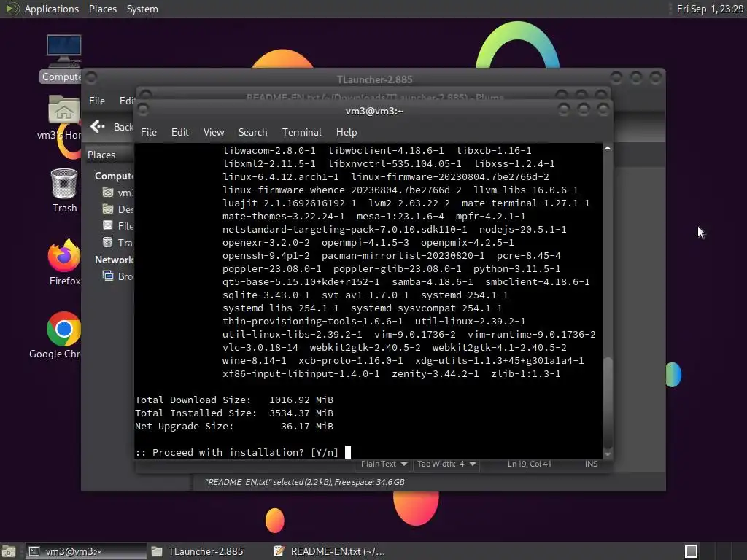Open the terminal Help menu
Viewport: 747px width, 560px height.
coord(347,132)
